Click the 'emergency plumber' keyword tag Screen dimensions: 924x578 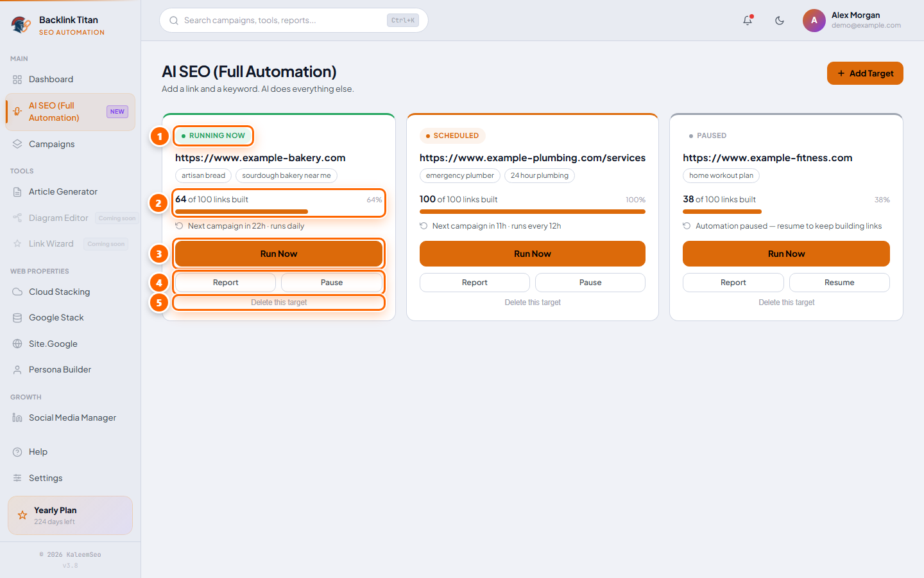point(460,176)
